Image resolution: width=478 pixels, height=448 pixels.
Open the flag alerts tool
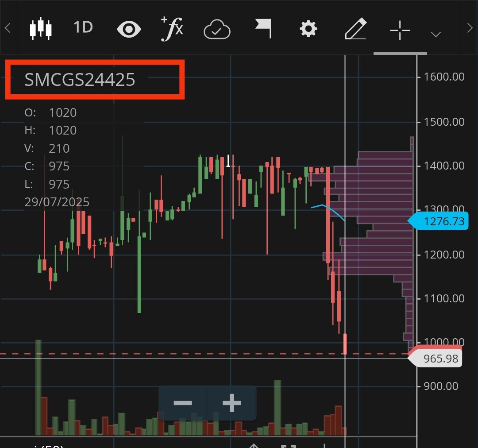coord(263,28)
